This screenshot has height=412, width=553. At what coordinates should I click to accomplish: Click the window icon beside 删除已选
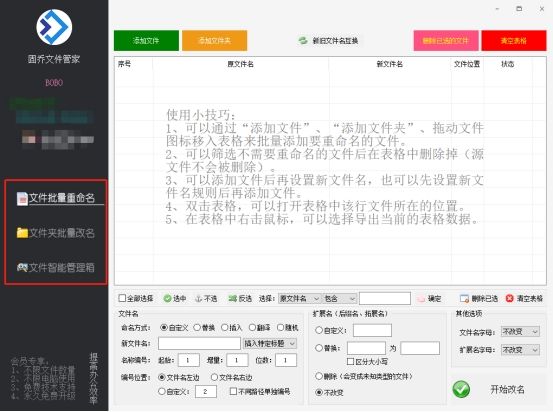pos(464,298)
